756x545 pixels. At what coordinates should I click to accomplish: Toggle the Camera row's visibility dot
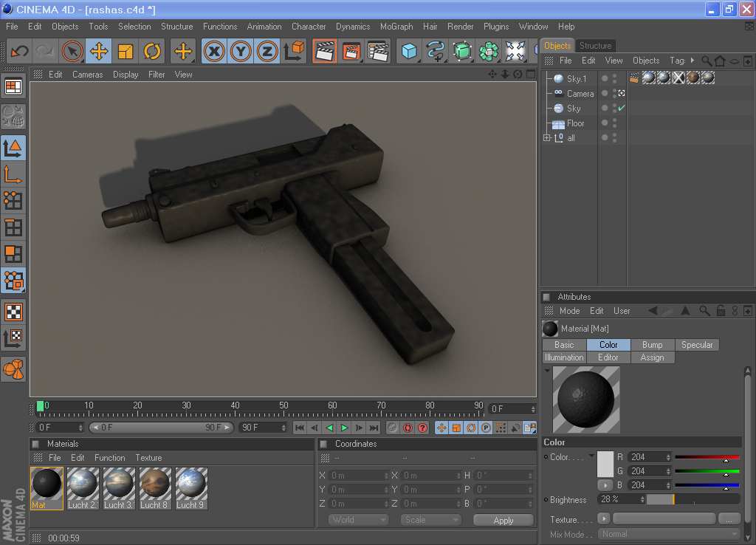pos(605,93)
